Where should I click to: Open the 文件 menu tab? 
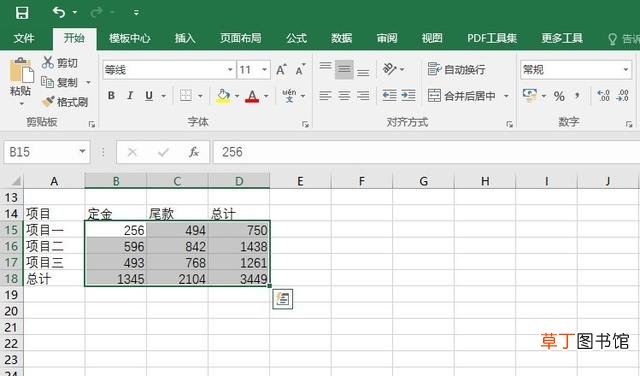pyautogui.click(x=24, y=38)
